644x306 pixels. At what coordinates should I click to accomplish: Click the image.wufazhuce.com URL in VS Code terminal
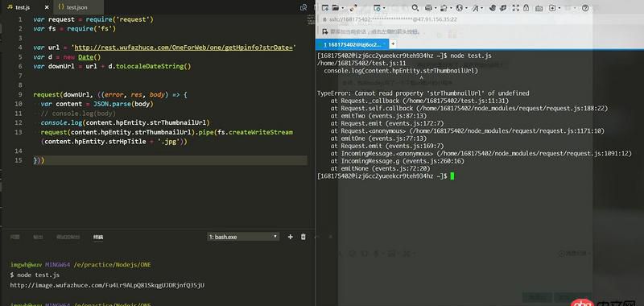107,284
